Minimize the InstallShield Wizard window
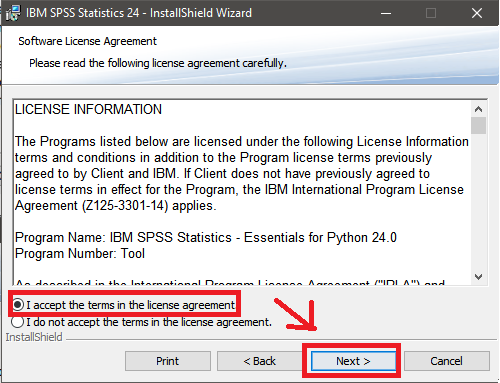The width and height of the screenshot is (500, 383). pyautogui.click(x=386, y=13)
